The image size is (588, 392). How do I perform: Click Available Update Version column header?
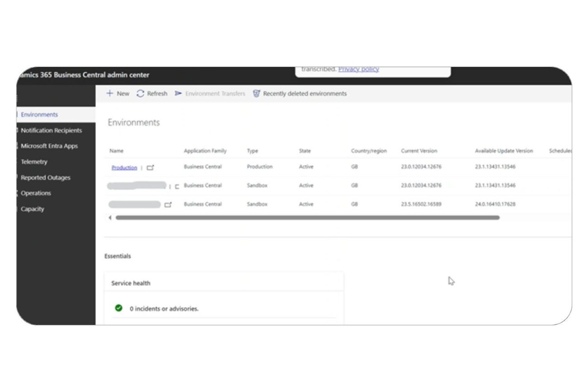(504, 151)
